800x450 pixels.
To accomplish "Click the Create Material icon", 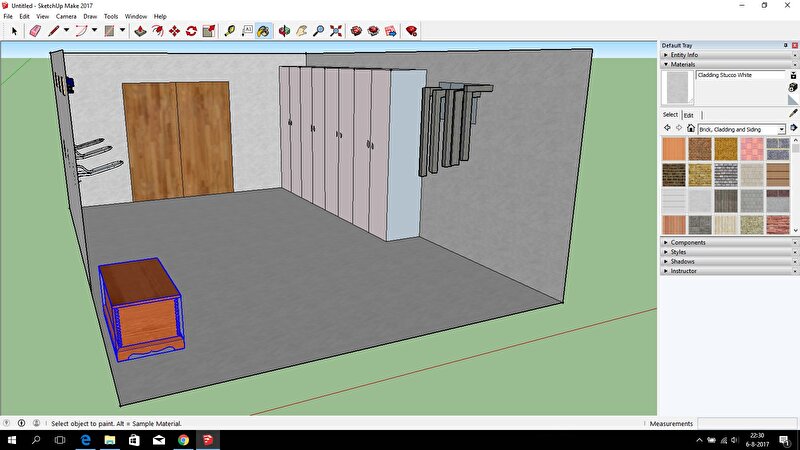I will (793, 87).
